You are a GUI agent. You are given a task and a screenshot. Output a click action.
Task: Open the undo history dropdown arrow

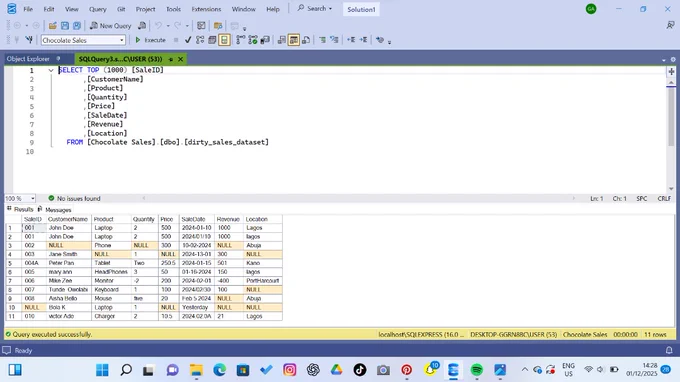[168, 26]
